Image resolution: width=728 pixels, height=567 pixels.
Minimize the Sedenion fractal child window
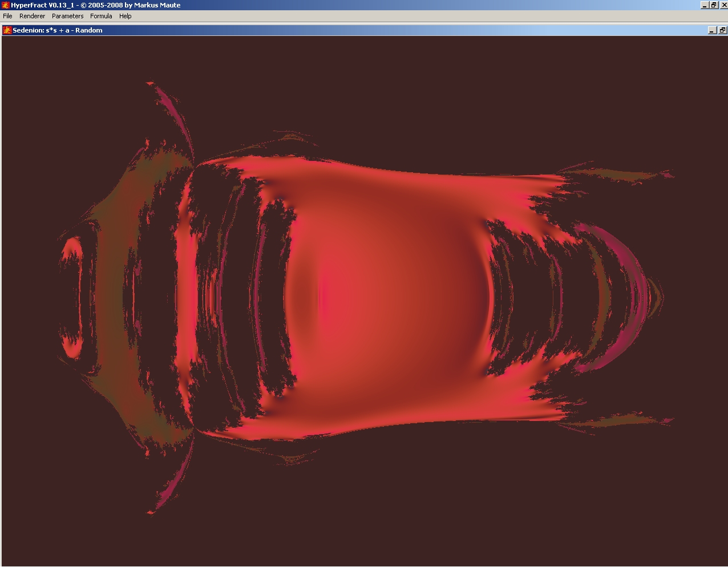tap(712, 30)
